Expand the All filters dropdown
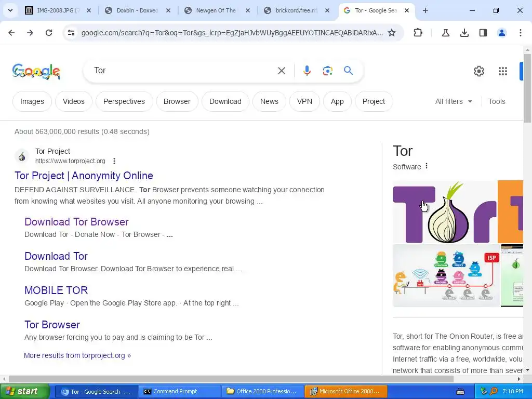This screenshot has height=399, width=532. click(454, 101)
